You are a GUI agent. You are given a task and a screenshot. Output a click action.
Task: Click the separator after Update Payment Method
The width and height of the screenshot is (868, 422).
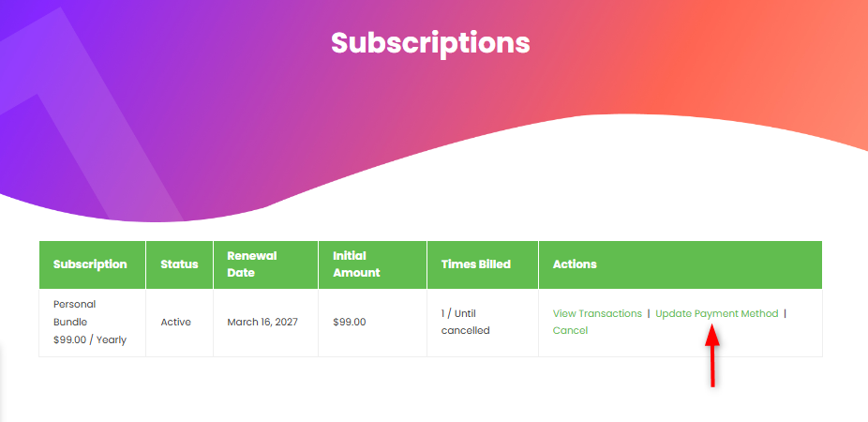point(785,313)
